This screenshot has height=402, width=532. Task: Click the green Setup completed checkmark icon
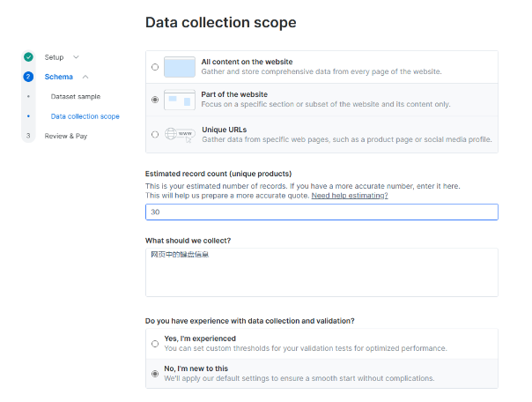point(28,57)
